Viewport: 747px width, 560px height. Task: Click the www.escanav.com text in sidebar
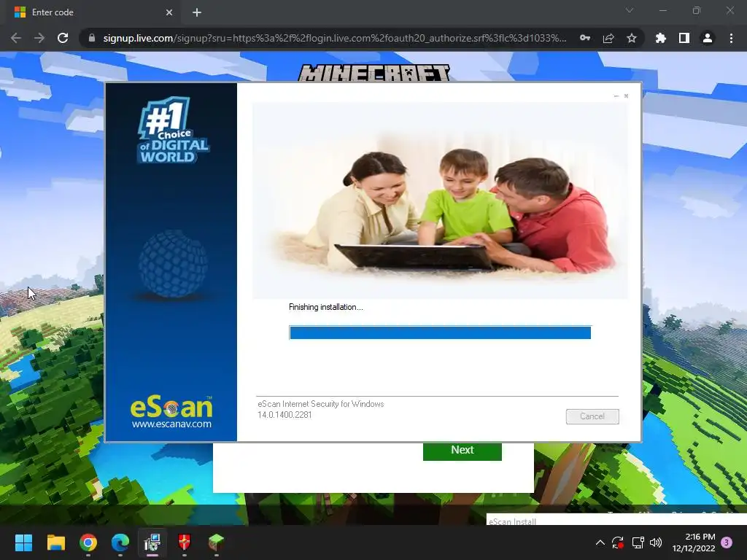click(171, 424)
